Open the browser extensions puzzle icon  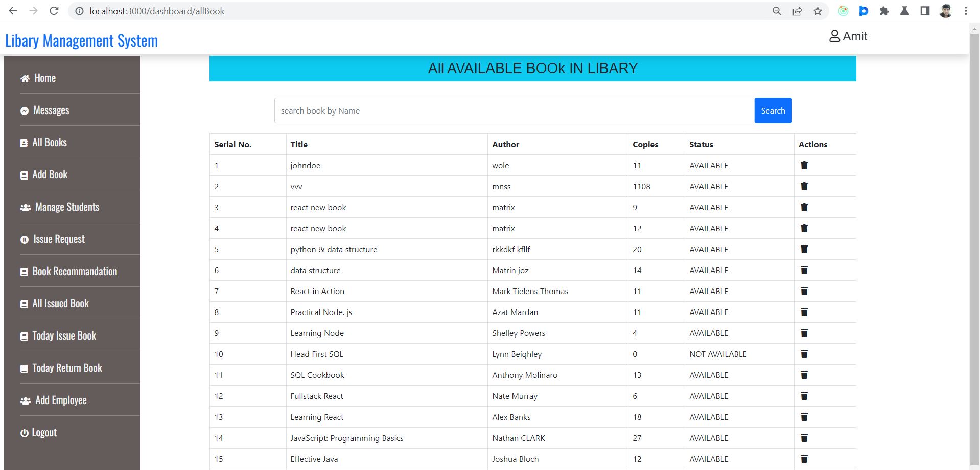pyautogui.click(x=884, y=11)
